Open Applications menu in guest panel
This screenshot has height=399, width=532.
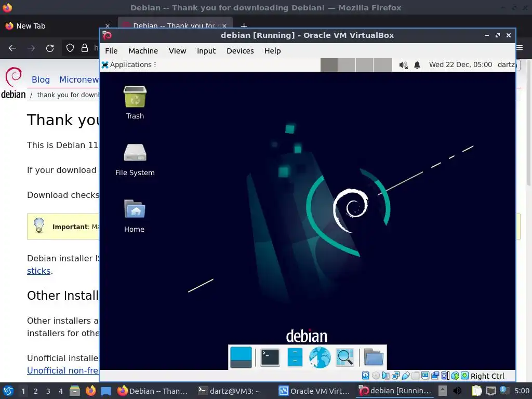tap(129, 64)
